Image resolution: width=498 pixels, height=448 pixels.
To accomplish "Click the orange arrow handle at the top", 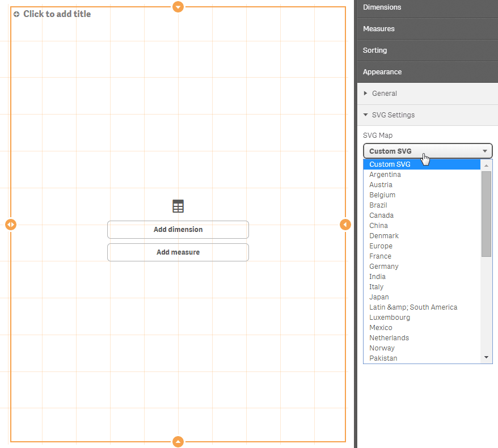I will 178,7.
